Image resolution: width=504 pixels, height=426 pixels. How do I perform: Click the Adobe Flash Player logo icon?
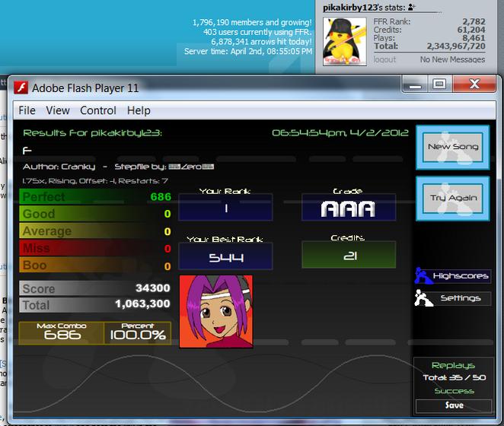click(x=21, y=87)
